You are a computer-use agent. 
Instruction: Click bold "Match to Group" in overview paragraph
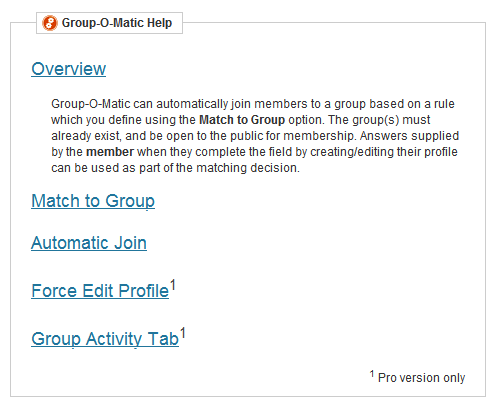tap(242, 120)
